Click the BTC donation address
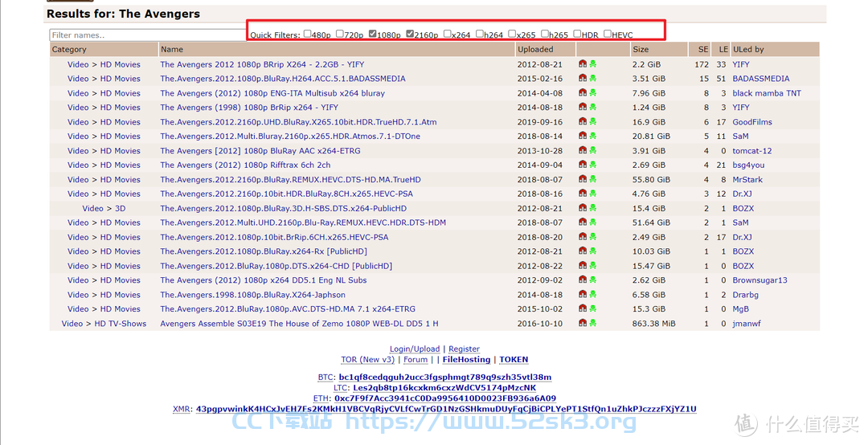This screenshot has width=868, height=445. pos(445,377)
